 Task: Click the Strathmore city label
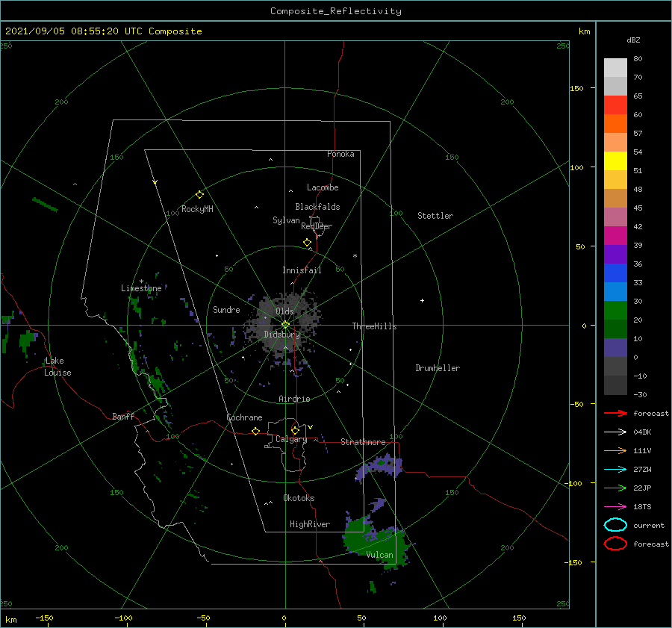tap(363, 442)
